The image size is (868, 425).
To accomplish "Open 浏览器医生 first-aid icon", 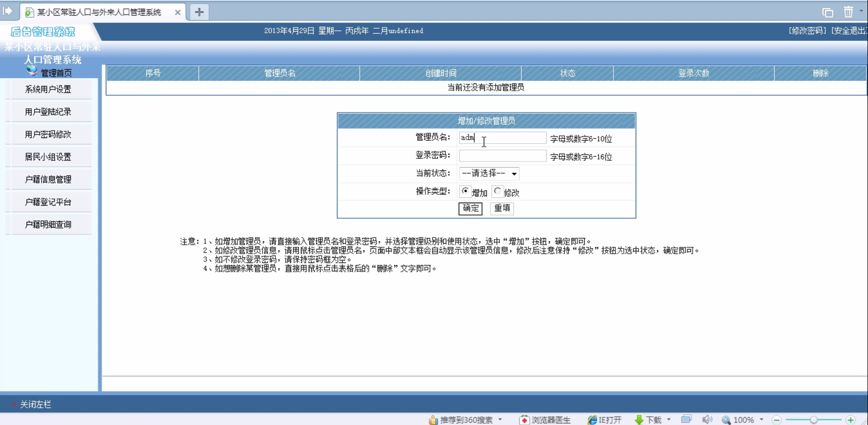I will pyautogui.click(x=524, y=420).
